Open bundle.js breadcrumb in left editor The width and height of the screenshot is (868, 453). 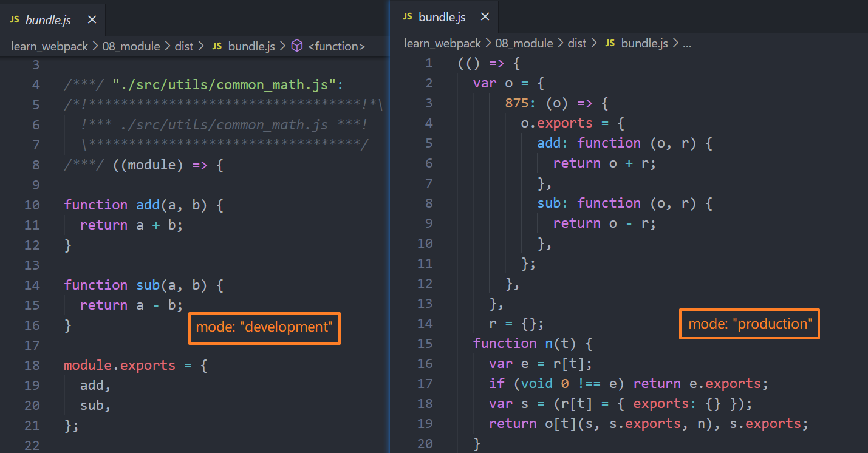point(251,46)
